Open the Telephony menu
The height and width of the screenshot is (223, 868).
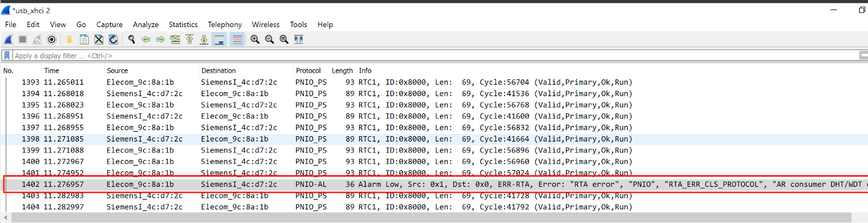tap(225, 24)
